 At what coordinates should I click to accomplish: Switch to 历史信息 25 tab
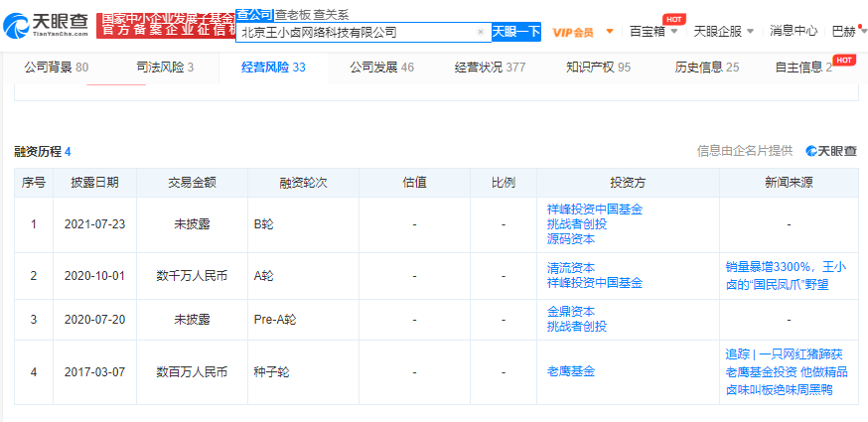point(707,68)
